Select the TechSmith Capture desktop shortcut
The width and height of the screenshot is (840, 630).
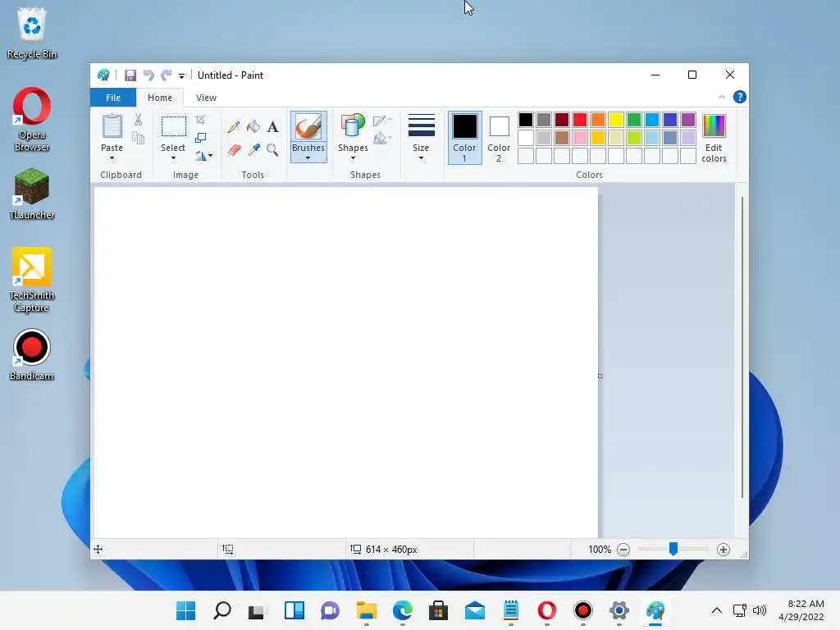pyautogui.click(x=32, y=281)
